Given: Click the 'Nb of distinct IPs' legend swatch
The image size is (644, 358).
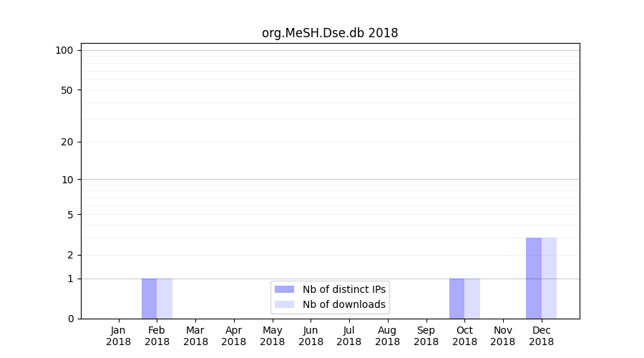Looking at the screenshot, I should (x=284, y=289).
